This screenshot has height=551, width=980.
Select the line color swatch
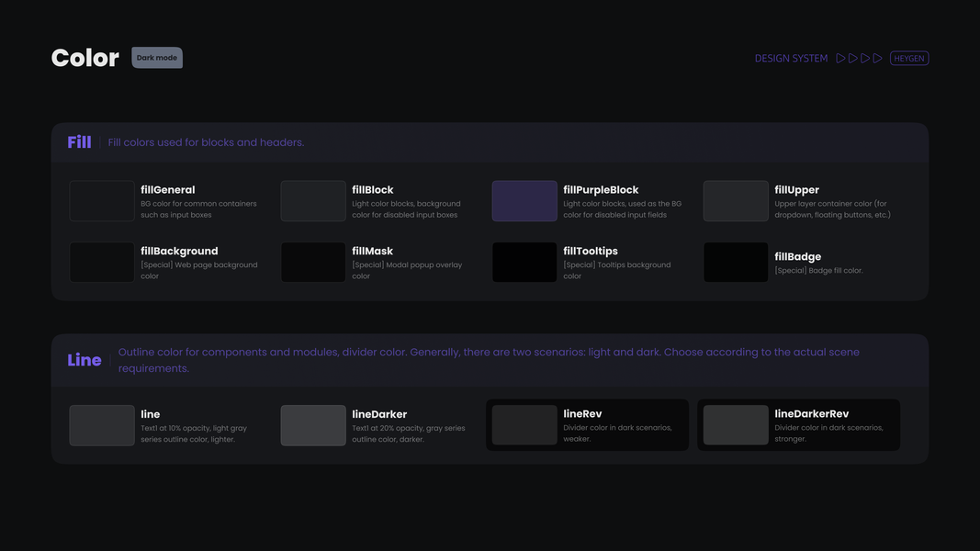point(102,425)
